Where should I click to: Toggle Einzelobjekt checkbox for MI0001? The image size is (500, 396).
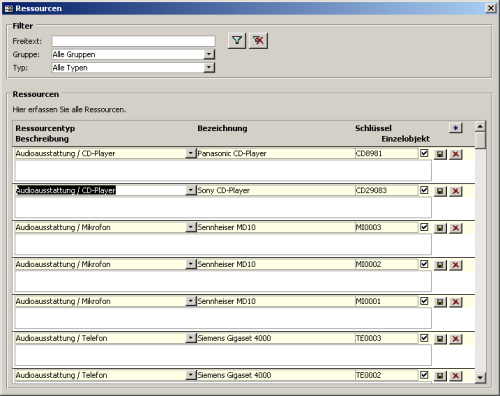[x=424, y=301]
